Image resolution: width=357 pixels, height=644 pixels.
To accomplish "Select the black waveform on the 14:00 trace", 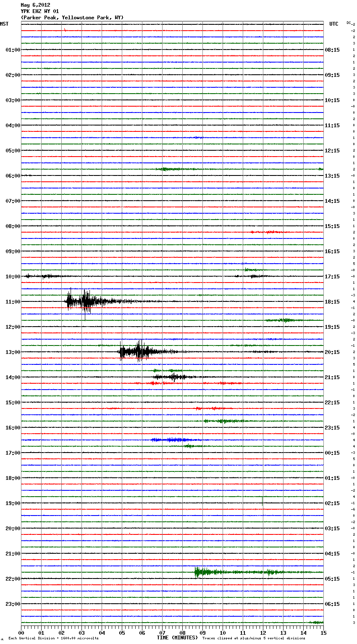I will [173, 377].
